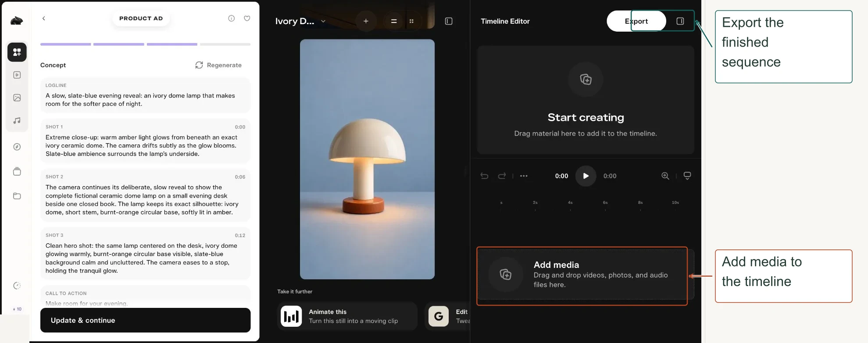Zoom in the timeline
Screen dimensions: 868x343
pyautogui.click(x=665, y=176)
